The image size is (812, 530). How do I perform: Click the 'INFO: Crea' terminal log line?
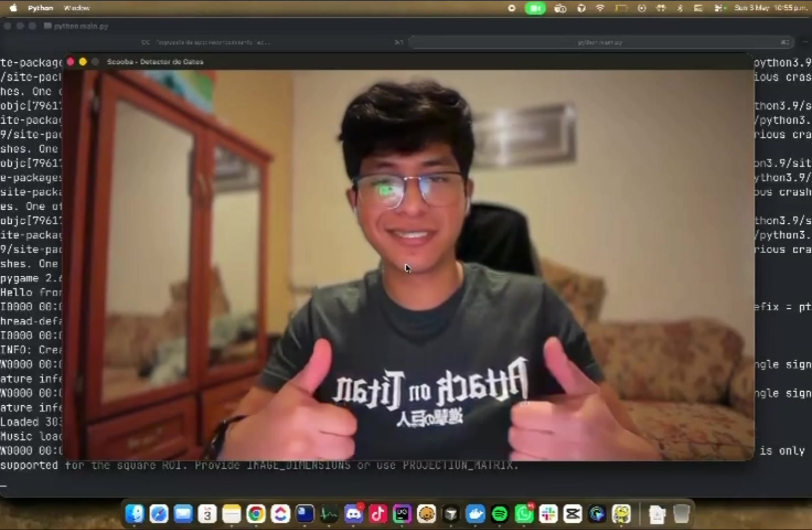pyautogui.click(x=31, y=350)
